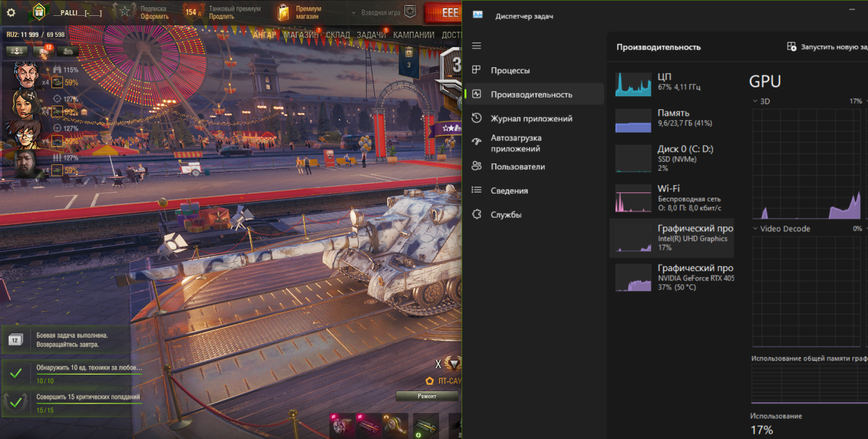Click the 154 premium days icon

(x=192, y=12)
